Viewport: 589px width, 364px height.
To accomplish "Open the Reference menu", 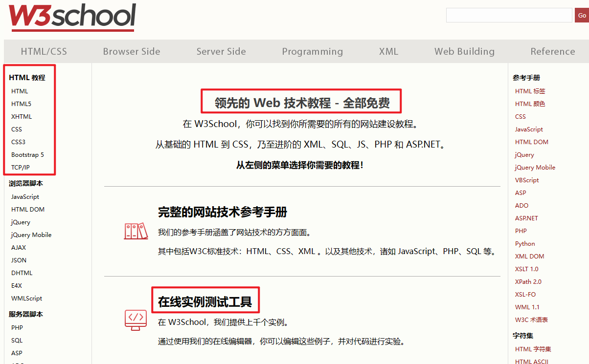I will click(x=552, y=51).
